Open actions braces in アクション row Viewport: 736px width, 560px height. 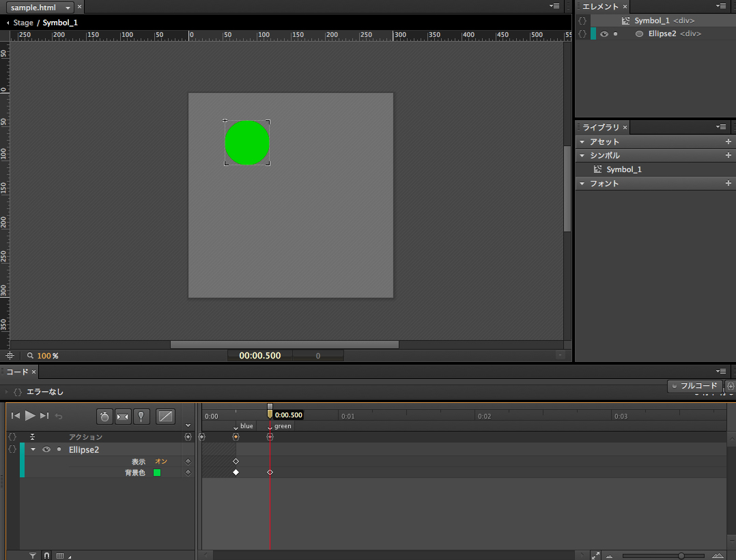pos(13,437)
